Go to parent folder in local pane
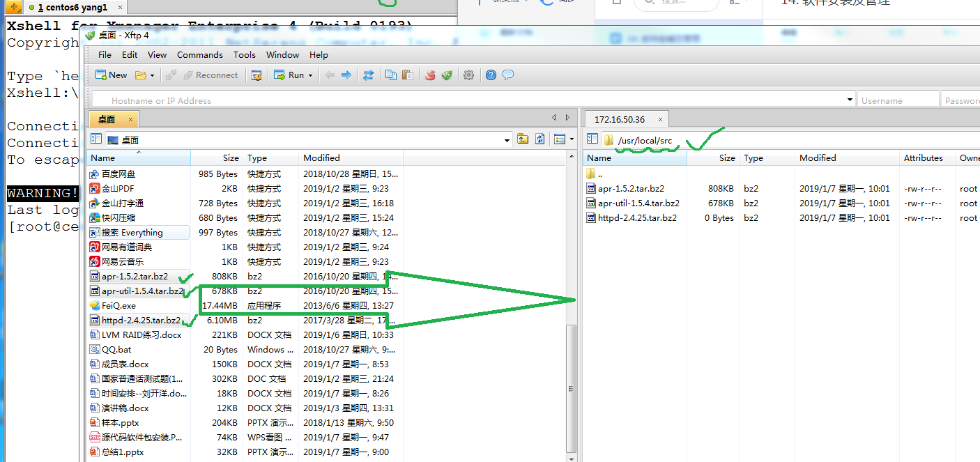Viewport: 980px width, 462px height. coord(523,139)
